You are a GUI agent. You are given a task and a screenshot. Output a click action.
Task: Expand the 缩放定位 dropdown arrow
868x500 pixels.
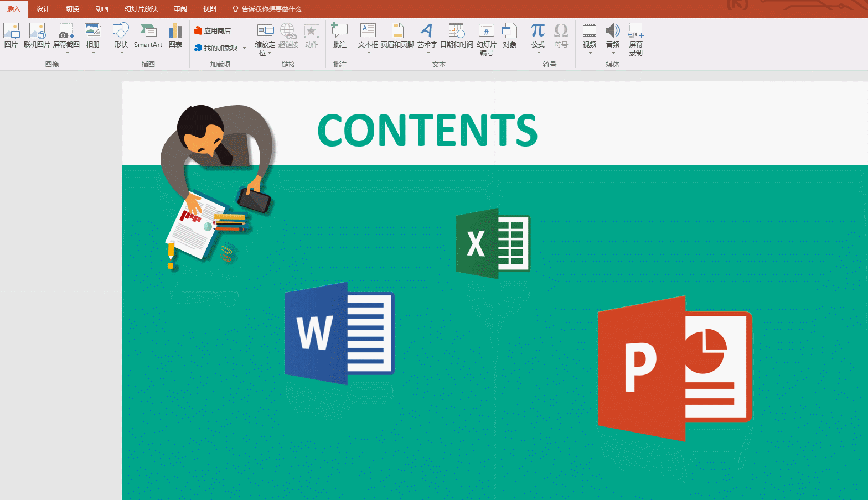click(x=270, y=54)
